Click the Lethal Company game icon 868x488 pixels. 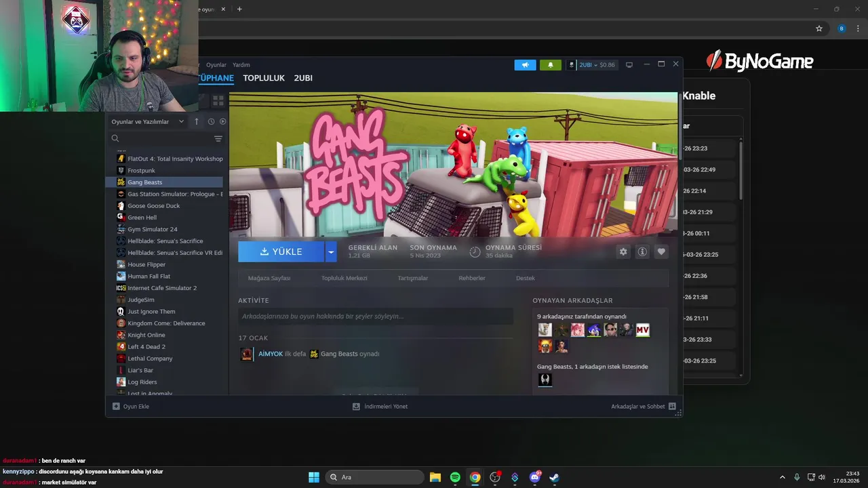pos(121,359)
